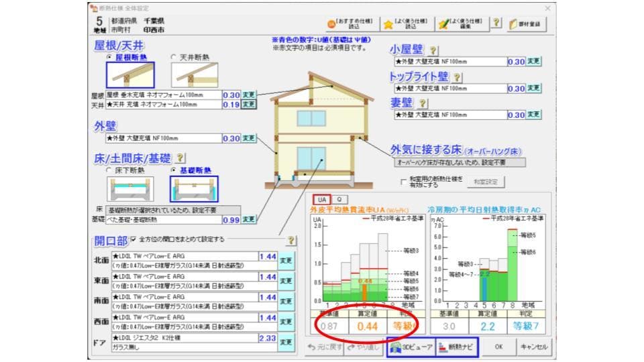This screenshot has height=362, width=644.
Task: Click 千葉県 prefecture text
Action: tap(154, 21)
